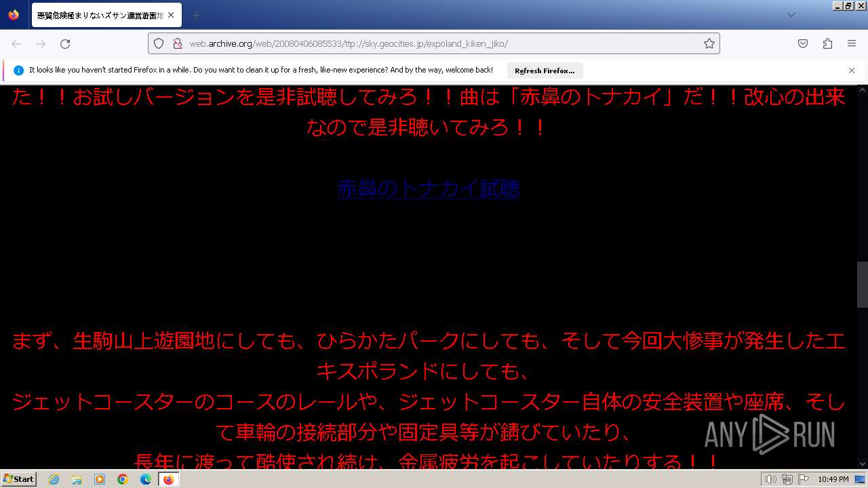Reload the current page

tap(65, 43)
